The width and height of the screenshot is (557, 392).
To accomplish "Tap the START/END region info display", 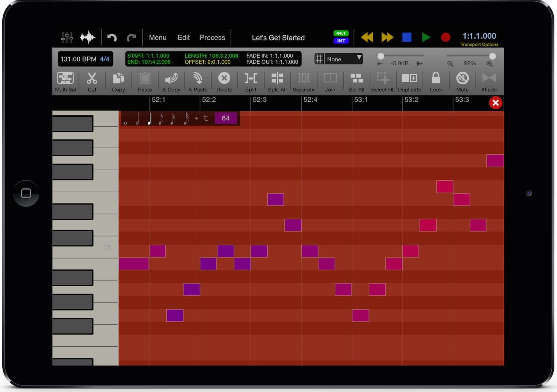I will point(213,59).
